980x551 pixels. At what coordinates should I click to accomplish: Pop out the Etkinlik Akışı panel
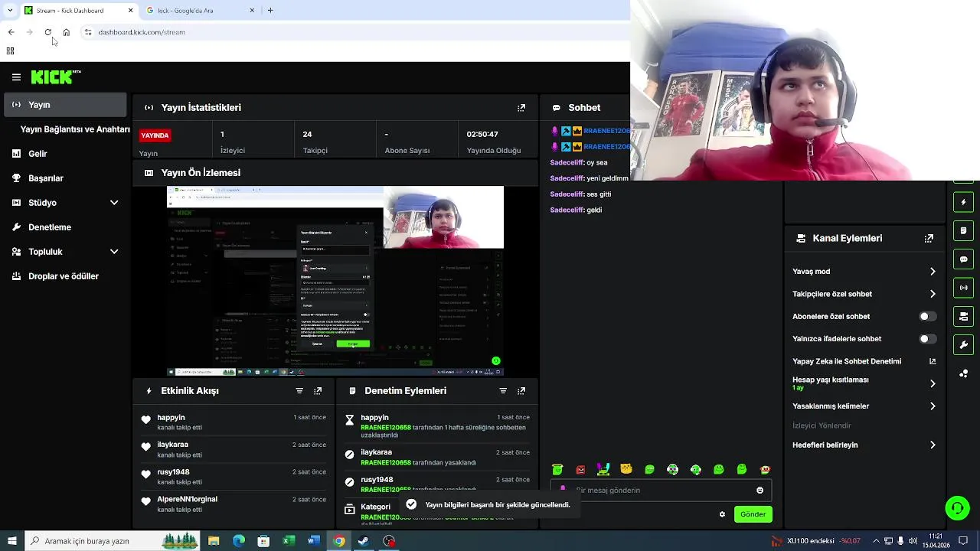click(x=318, y=391)
